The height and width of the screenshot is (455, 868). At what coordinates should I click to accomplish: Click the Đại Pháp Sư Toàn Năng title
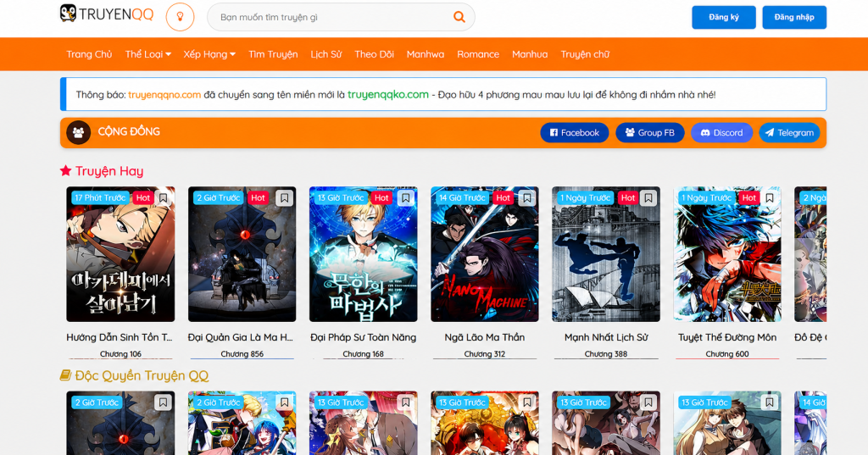coord(363,337)
